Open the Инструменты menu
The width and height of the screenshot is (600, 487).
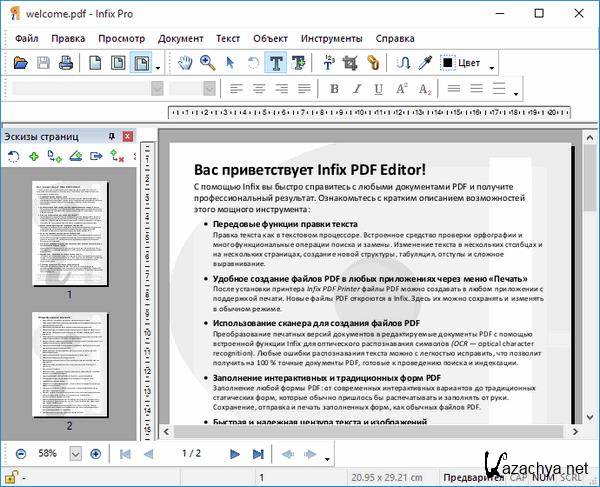pos(331,38)
